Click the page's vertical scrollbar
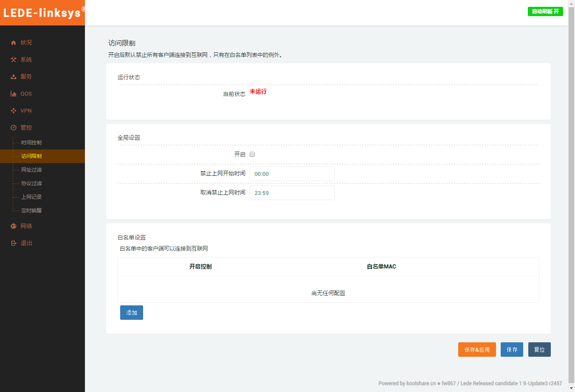 [x=571, y=191]
